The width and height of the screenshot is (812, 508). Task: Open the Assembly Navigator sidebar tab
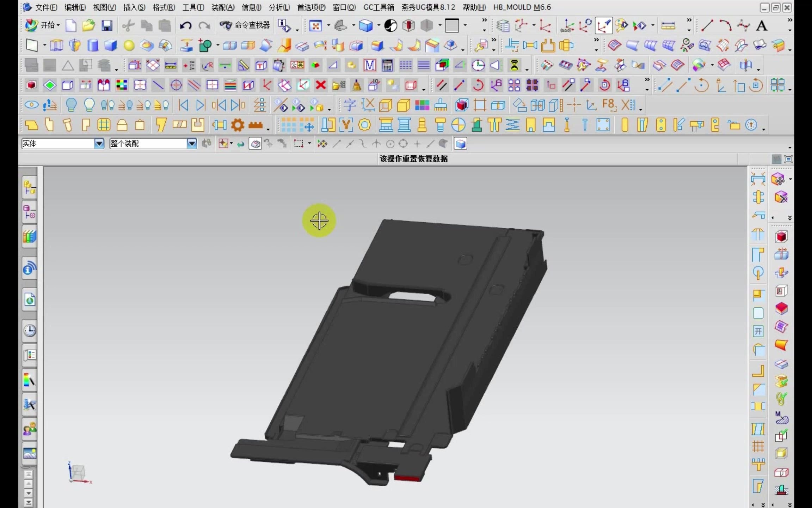click(30, 187)
